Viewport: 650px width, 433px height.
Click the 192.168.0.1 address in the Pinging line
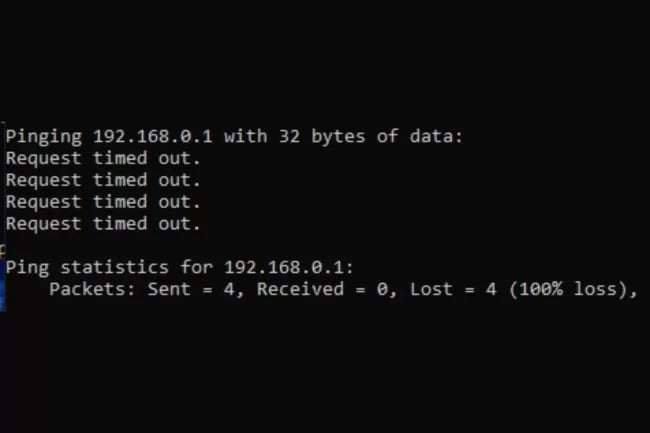pos(153,136)
